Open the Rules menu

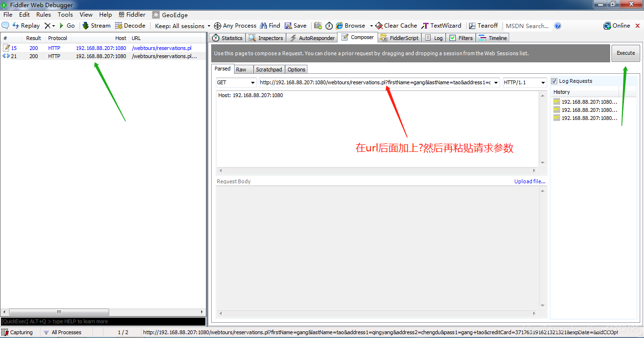tap(43, 15)
